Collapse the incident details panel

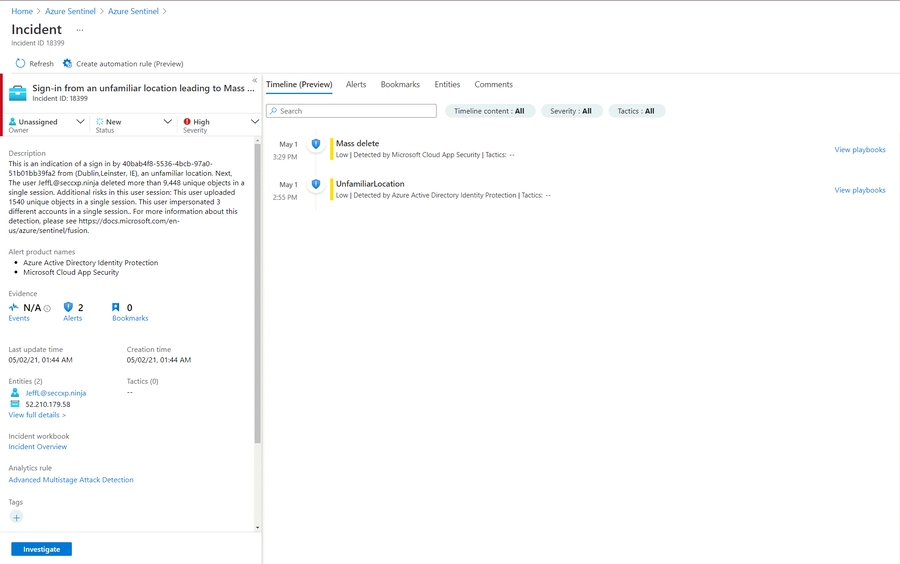(x=254, y=80)
